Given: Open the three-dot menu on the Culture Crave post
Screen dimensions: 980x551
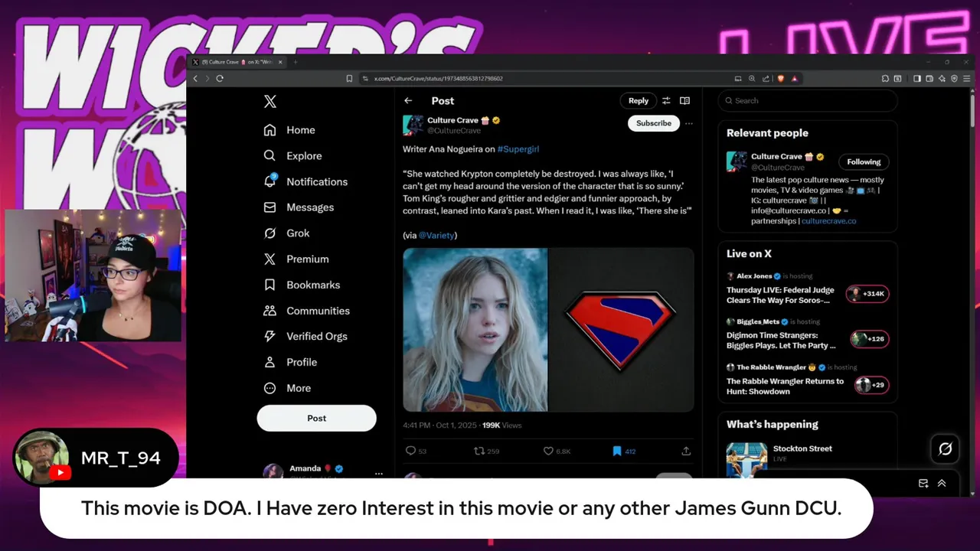Looking at the screenshot, I should point(688,123).
